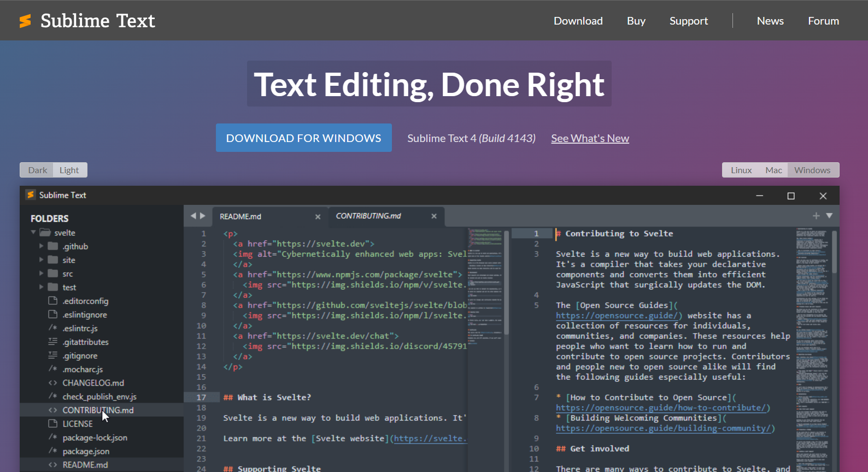Select the package.json file name in sidebar

(x=86, y=451)
